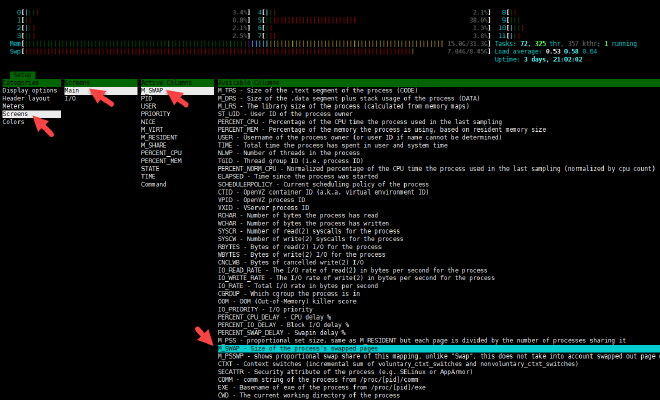Click the Setup tab at top
Viewport: 660px width, 400px height.
pyautogui.click(x=23, y=75)
